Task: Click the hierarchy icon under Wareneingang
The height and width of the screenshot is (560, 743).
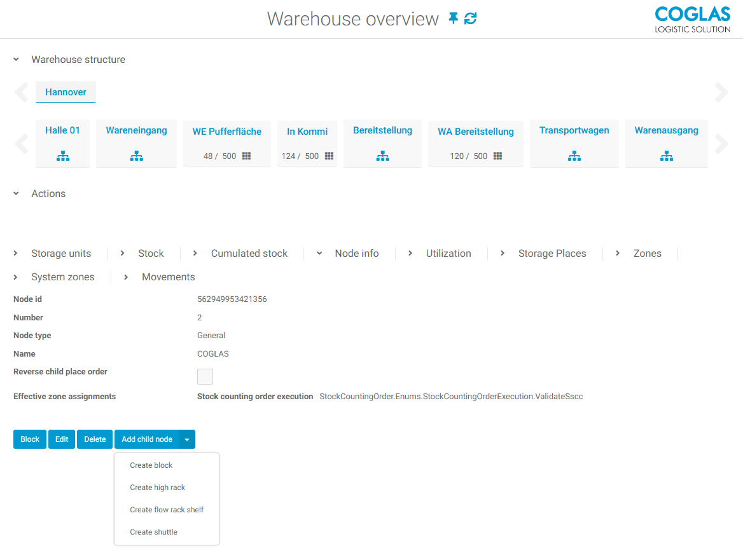Action: tap(136, 156)
